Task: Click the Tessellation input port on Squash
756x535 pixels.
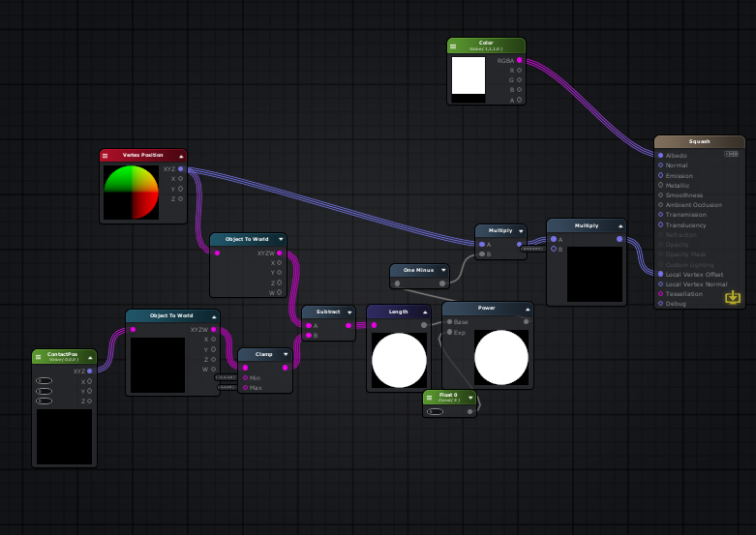Action: pyautogui.click(x=661, y=293)
